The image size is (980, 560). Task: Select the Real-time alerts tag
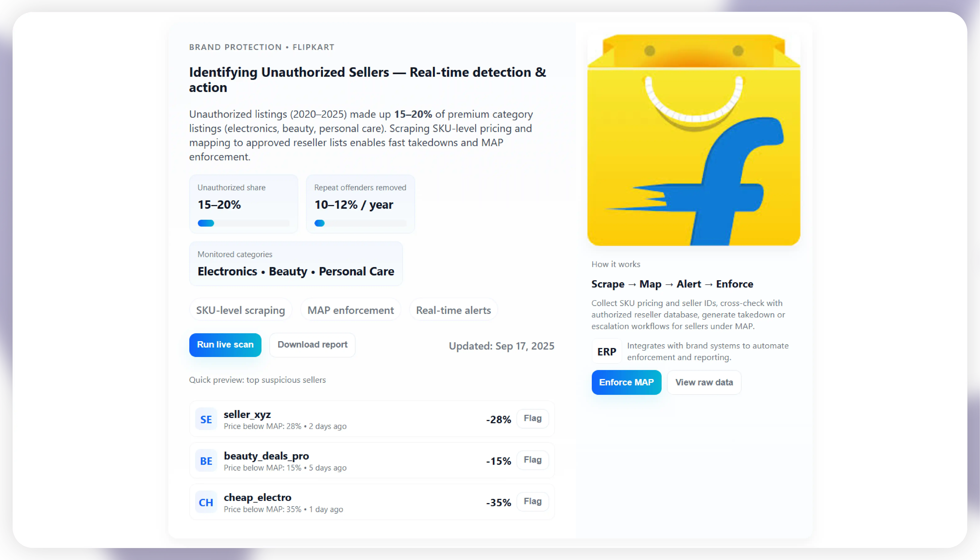453,310
